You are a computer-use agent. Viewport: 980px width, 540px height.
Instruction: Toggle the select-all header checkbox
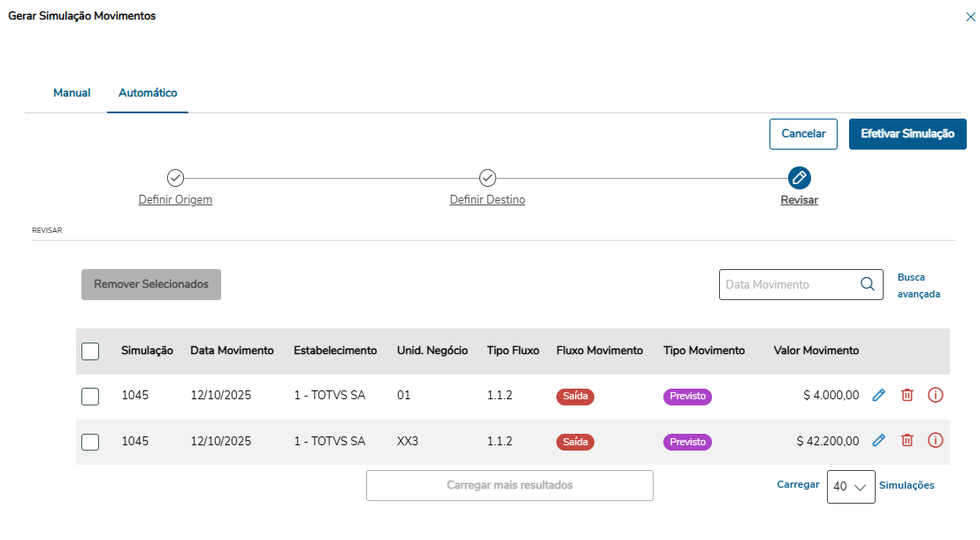click(x=90, y=351)
